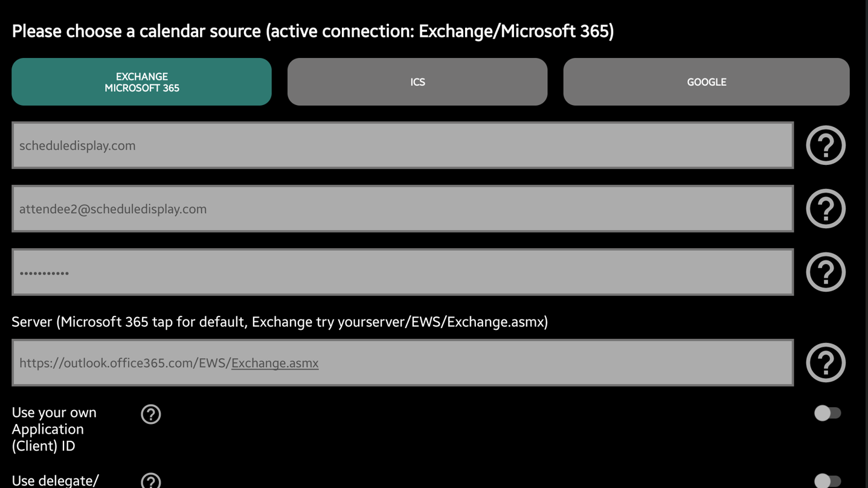Click the choose a calendar source heading

coord(313,31)
